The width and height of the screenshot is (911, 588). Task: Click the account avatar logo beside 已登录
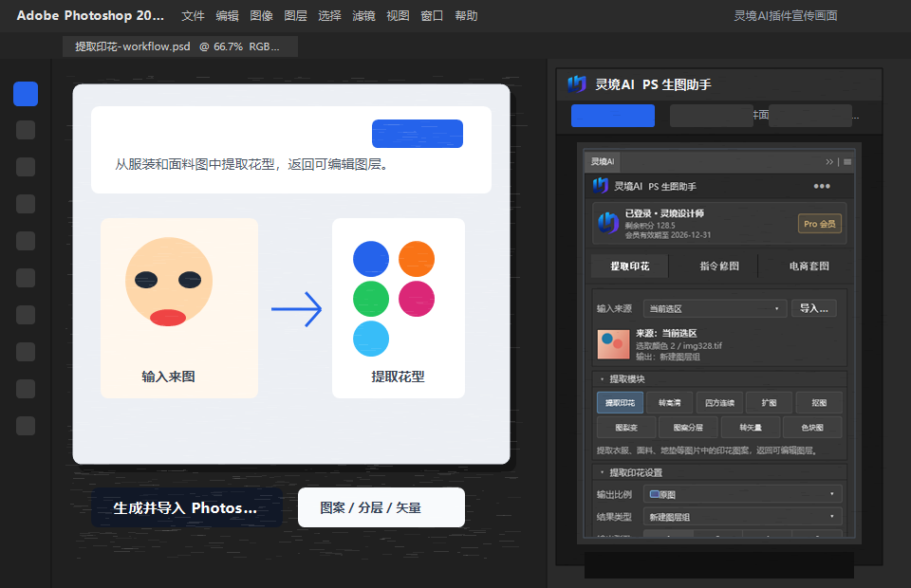[608, 222]
